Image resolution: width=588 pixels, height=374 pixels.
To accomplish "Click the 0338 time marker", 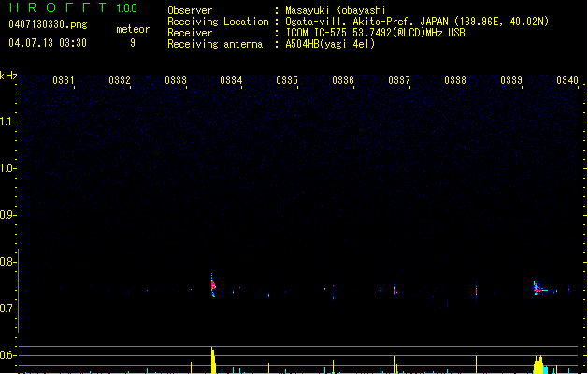I will 455,80.
